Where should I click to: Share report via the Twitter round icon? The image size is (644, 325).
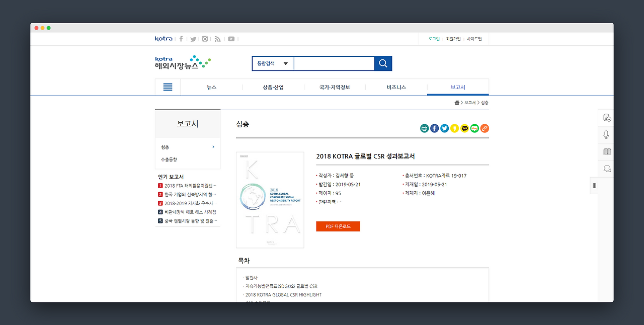coord(445,128)
